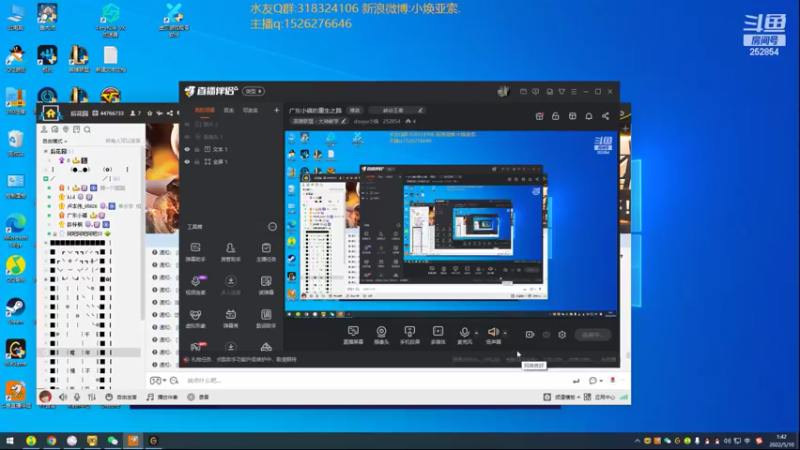Viewport: 800px width, 450px height.
Task: Open the streamer tasks tool
Action: [266, 252]
